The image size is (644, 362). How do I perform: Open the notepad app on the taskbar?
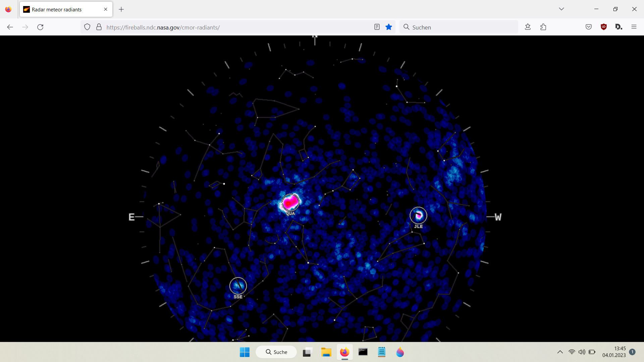(382, 352)
